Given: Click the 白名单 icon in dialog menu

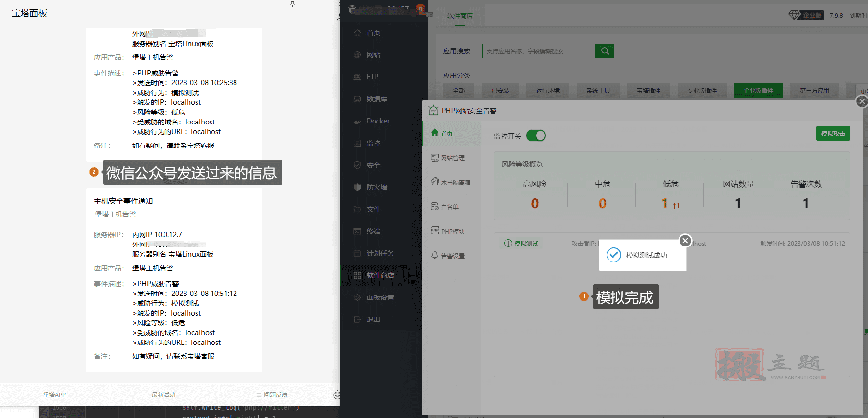Looking at the screenshot, I should coord(434,206).
